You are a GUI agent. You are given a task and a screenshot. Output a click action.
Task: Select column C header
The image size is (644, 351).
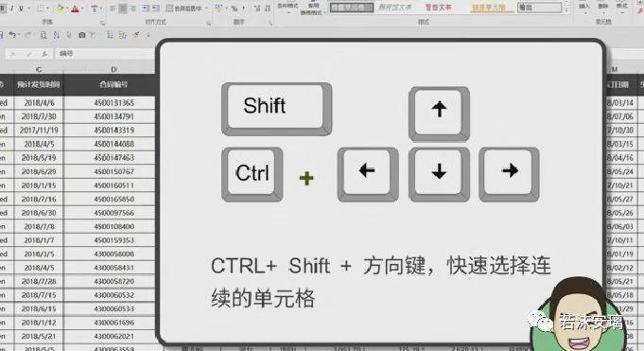point(39,69)
